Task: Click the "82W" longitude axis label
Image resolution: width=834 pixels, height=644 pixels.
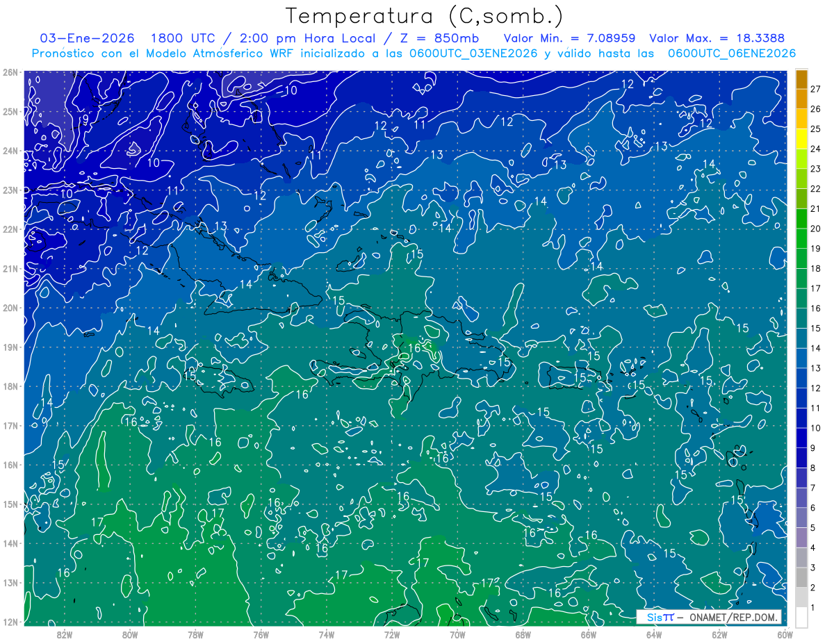Action: pyautogui.click(x=64, y=635)
